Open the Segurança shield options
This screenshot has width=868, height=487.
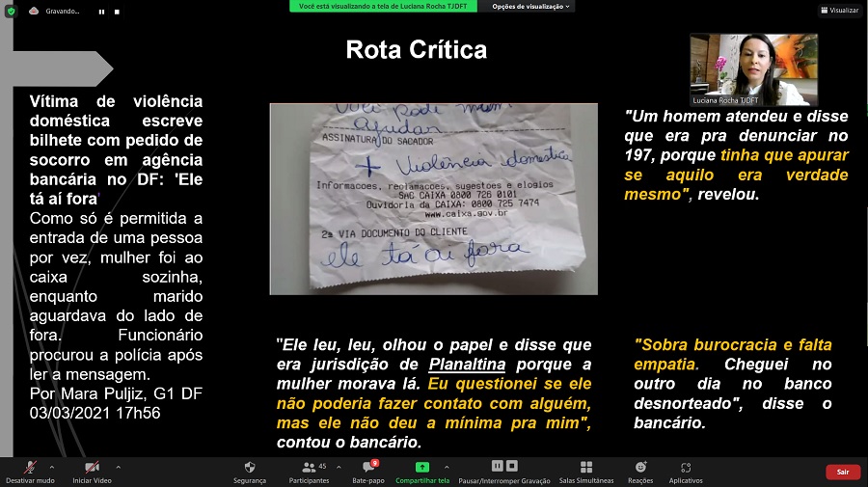250,467
